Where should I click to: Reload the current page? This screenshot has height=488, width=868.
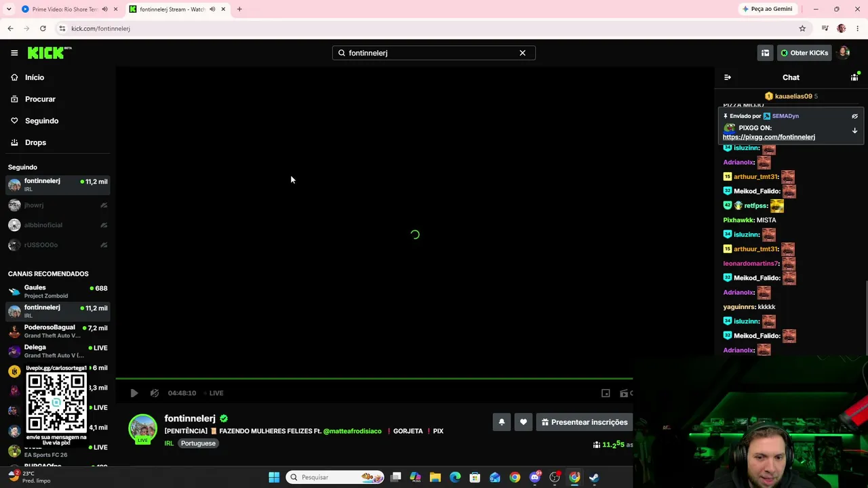pyautogui.click(x=43, y=28)
